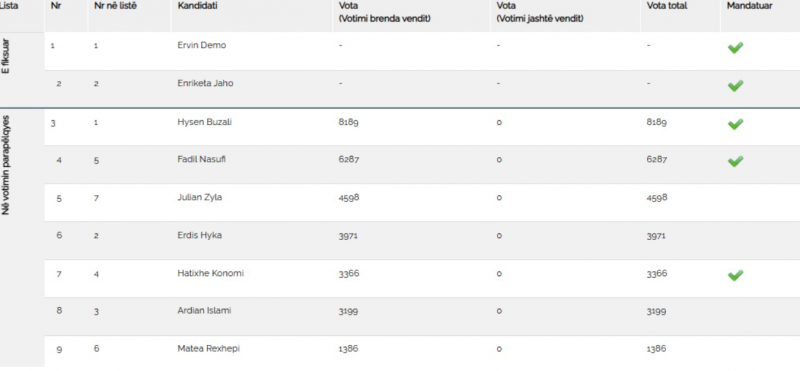Viewport: 800px width, 371px height.
Task: Click the green checkmark for Enriketa Jaho
Action: click(735, 86)
